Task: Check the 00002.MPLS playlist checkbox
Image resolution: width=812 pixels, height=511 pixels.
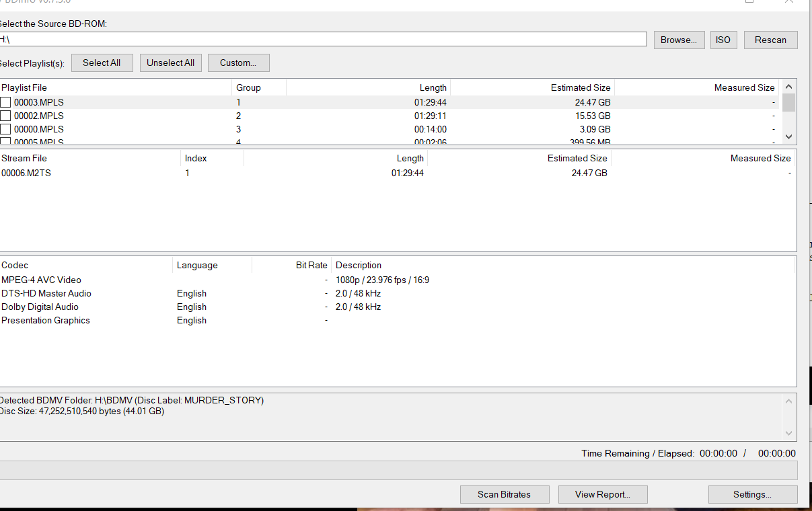Action: point(5,116)
